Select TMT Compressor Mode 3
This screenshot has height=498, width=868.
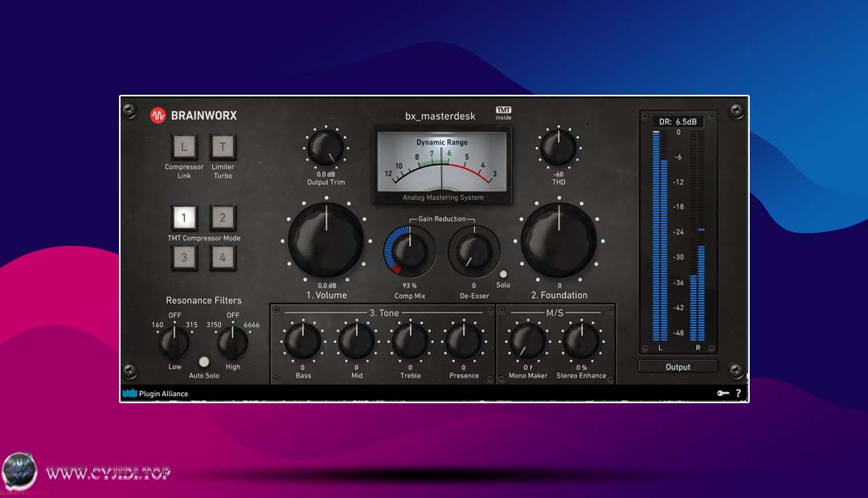(x=184, y=257)
